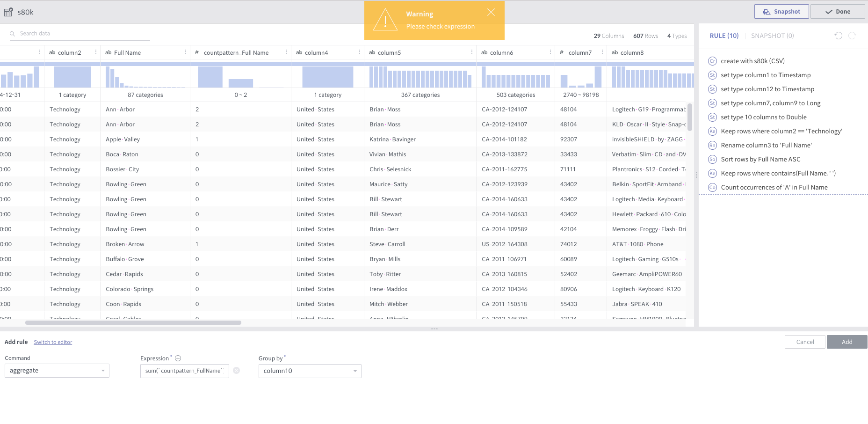Open Full Name column options menu
Screen dimensions: 868x424
pyautogui.click(x=186, y=52)
